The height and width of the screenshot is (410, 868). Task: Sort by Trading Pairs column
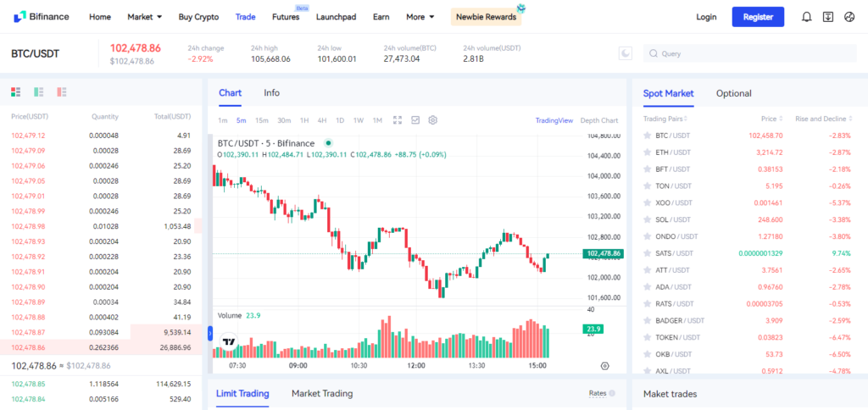[665, 119]
